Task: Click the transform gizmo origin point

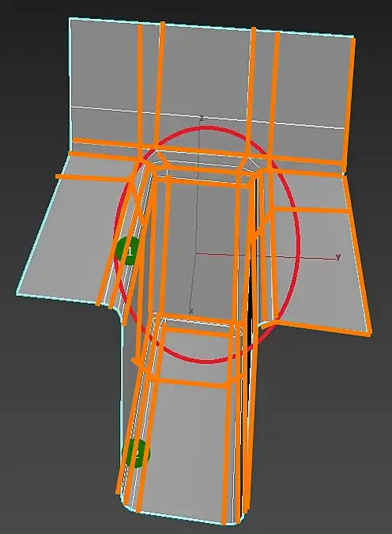Action: (196, 254)
